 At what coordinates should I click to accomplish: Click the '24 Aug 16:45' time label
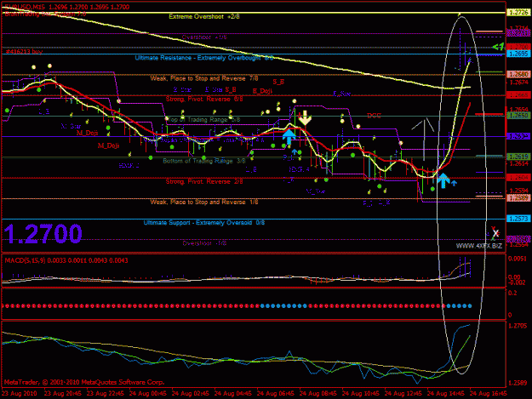[488, 394]
